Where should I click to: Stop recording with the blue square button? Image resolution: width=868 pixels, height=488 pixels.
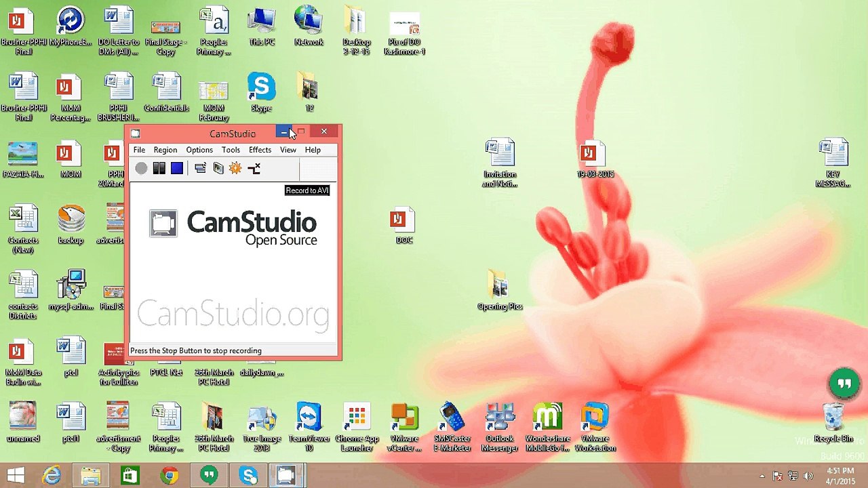pyautogui.click(x=177, y=168)
